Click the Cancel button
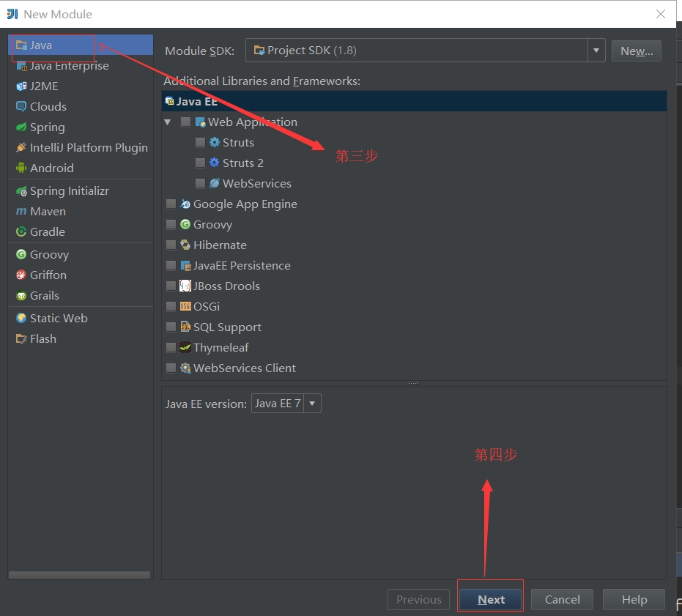This screenshot has height=616, width=682. coord(562,599)
